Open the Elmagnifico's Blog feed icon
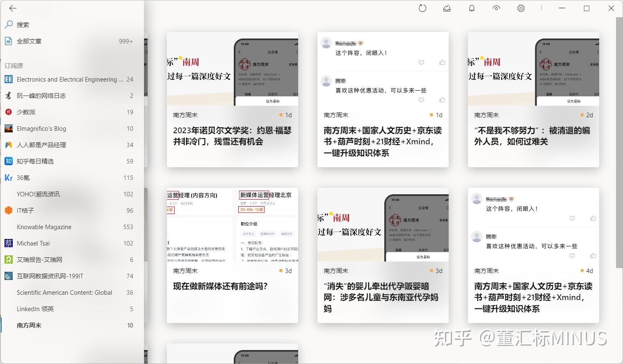The height and width of the screenshot is (364, 623). [x=9, y=128]
